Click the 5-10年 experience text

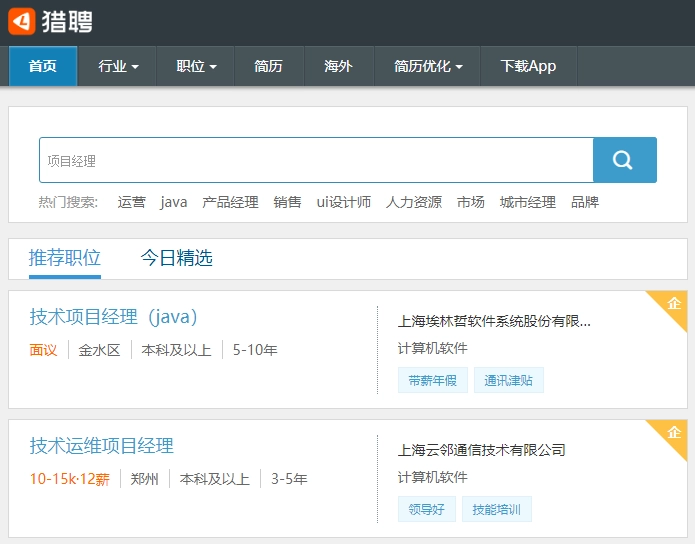point(255,350)
